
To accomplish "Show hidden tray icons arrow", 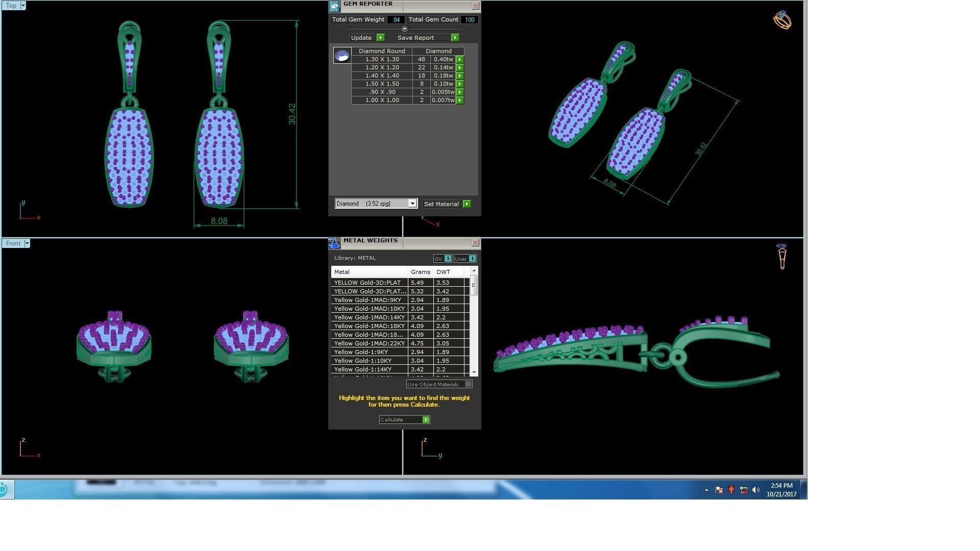I will pyautogui.click(x=706, y=490).
